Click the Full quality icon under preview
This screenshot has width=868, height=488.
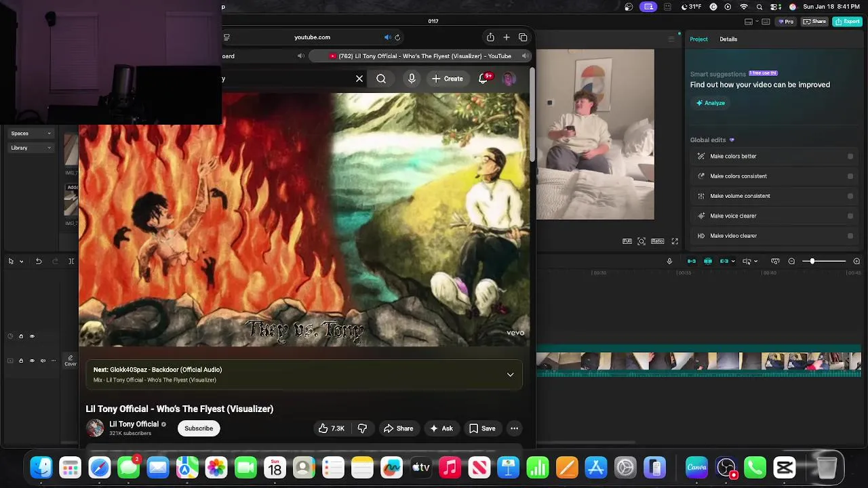click(627, 241)
